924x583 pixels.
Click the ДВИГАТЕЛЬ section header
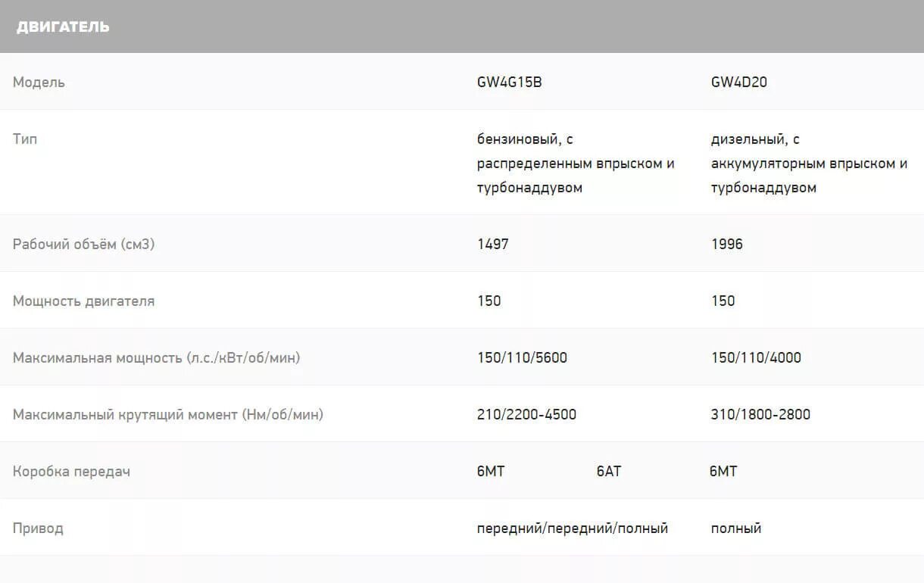coord(63,27)
